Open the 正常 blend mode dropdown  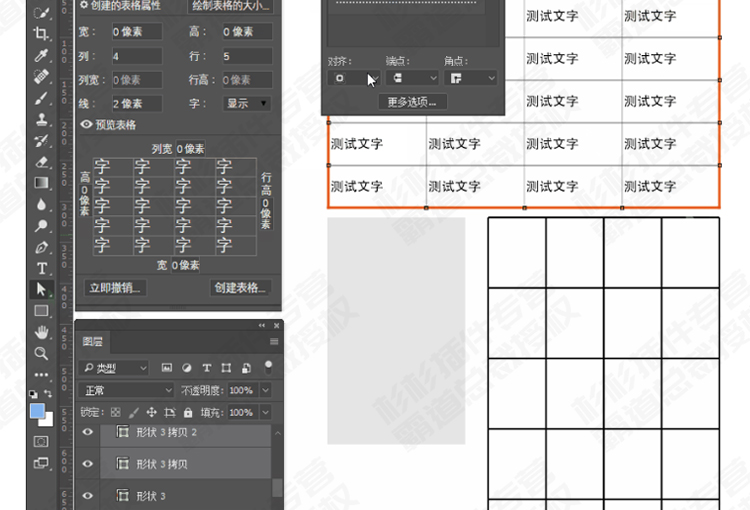pos(126,390)
